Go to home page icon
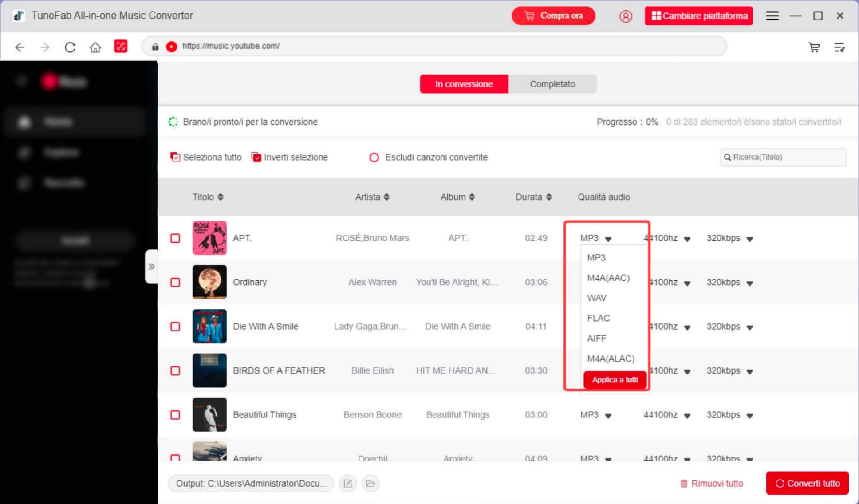The height and width of the screenshot is (504, 859). [x=95, y=47]
